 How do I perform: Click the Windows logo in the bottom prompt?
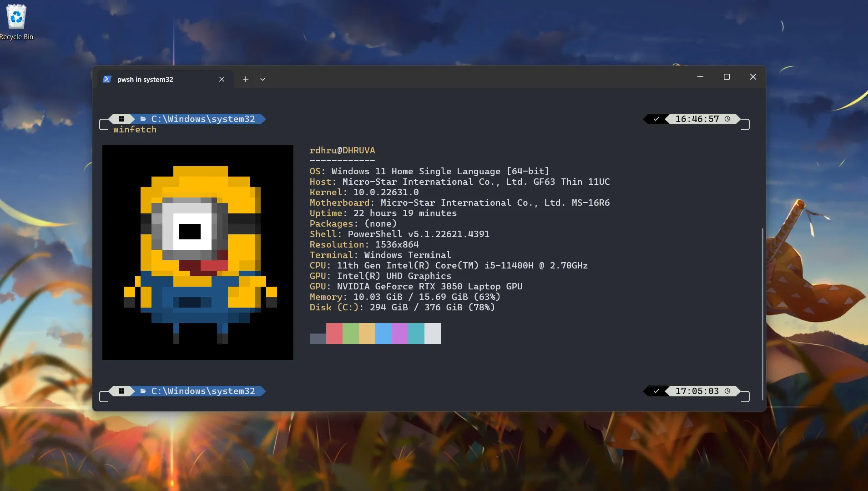pos(121,391)
